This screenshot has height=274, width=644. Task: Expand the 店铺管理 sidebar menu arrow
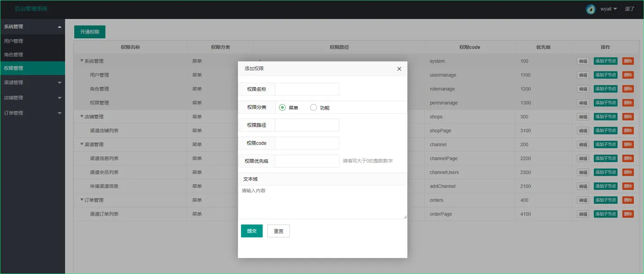click(x=59, y=98)
